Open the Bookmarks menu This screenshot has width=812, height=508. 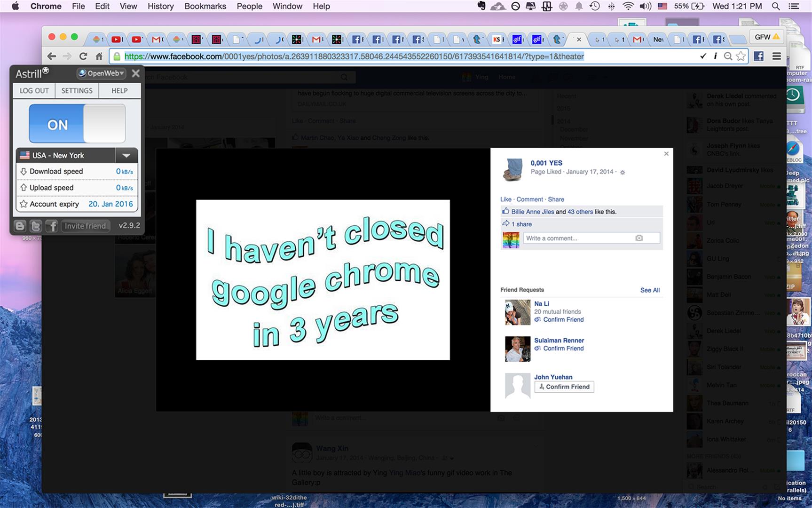tap(205, 6)
